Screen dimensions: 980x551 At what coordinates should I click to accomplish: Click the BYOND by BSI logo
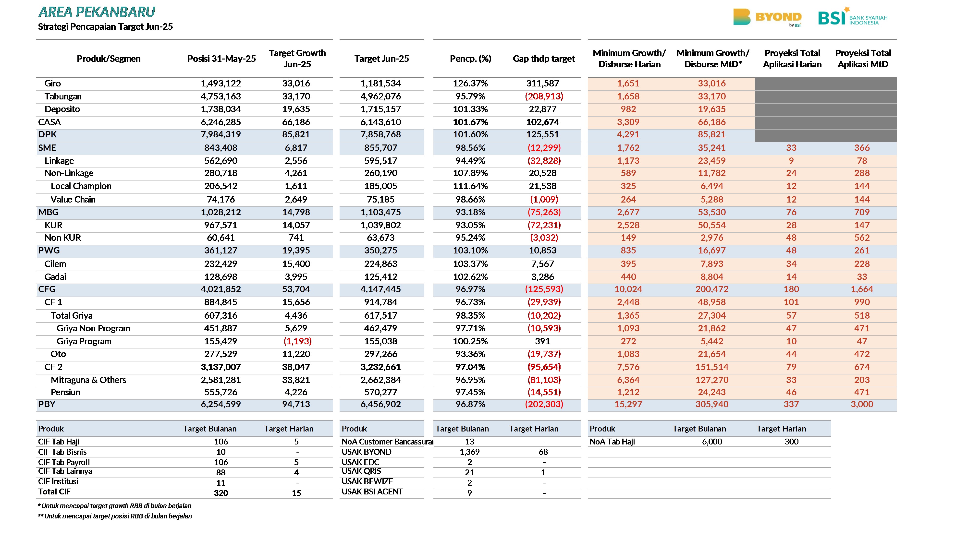coord(767,17)
